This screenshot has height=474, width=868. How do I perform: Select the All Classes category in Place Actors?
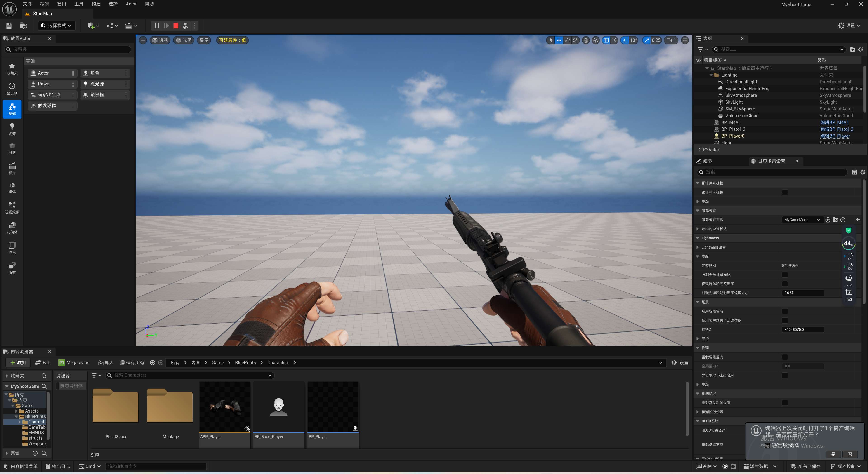click(x=12, y=268)
